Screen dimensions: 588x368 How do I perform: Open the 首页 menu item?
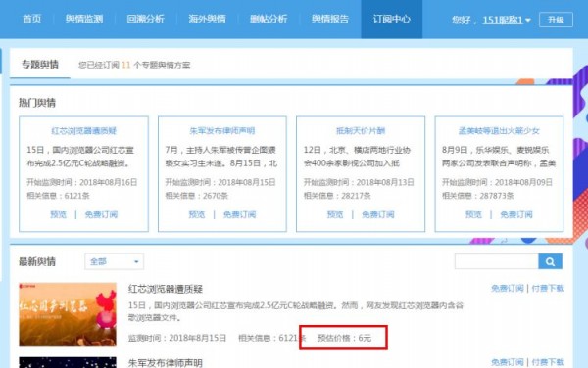(x=32, y=19)
